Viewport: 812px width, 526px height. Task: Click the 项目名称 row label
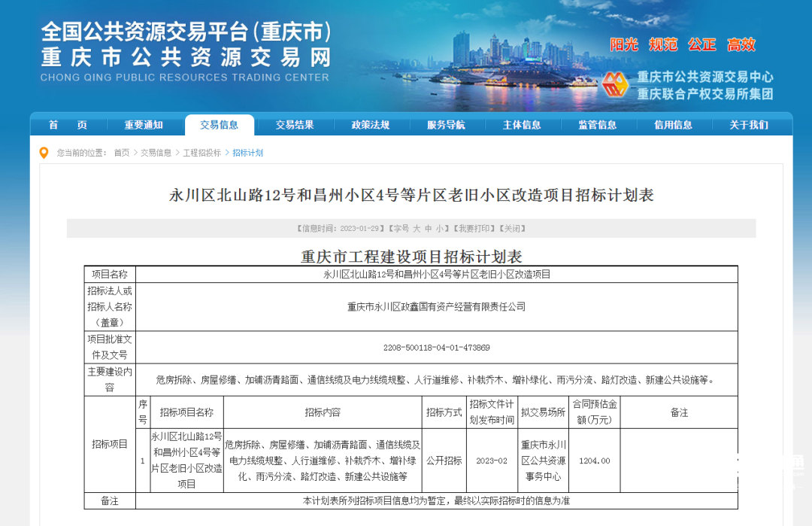[110, 275]
